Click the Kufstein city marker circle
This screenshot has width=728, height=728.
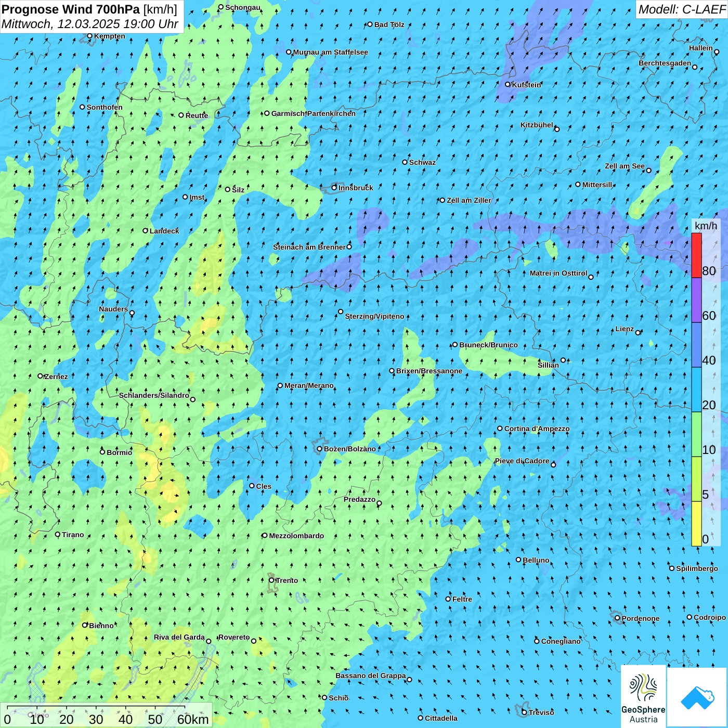pyautogui.click(x=508, y=84)
